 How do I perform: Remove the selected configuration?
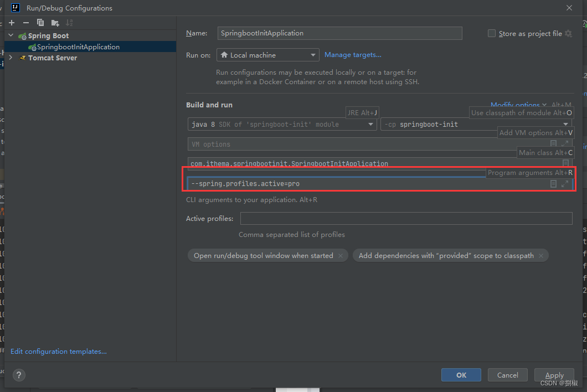pos(26,23)
